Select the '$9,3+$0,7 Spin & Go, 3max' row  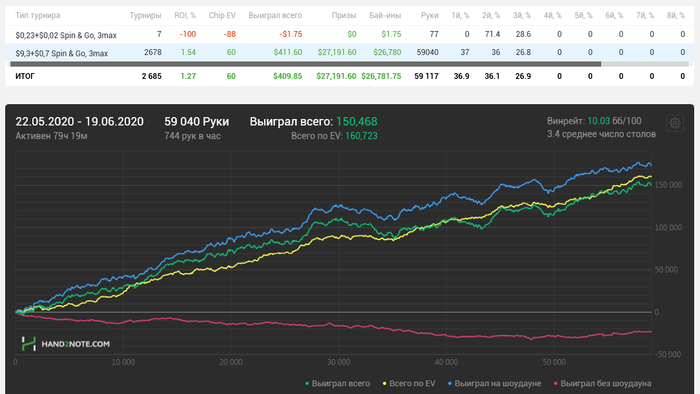click(x=350, y=53)
